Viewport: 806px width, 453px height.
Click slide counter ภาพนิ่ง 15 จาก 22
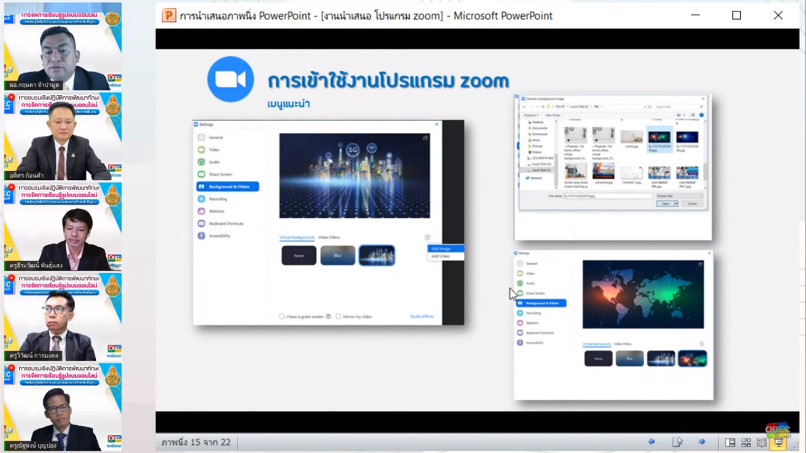pyautogui.click(x=196, y=442)
